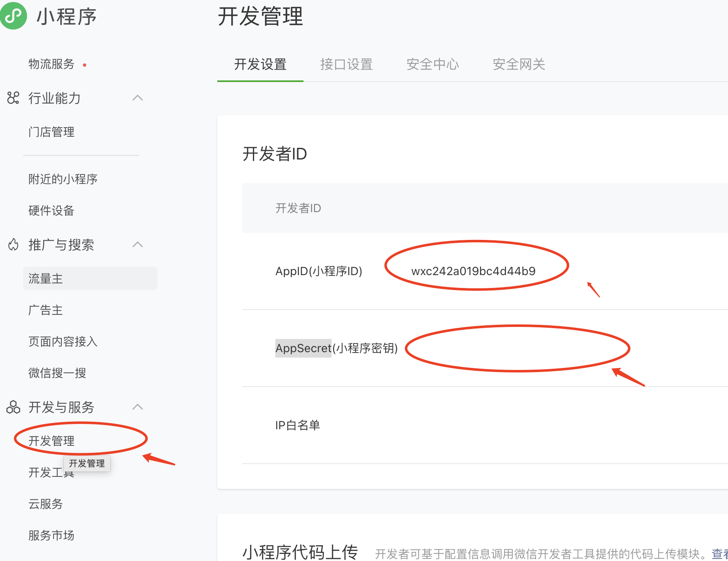Open the 安全中心 tab
The width and height of the screenshot is (728, 561).
click(x=432, y=64)
